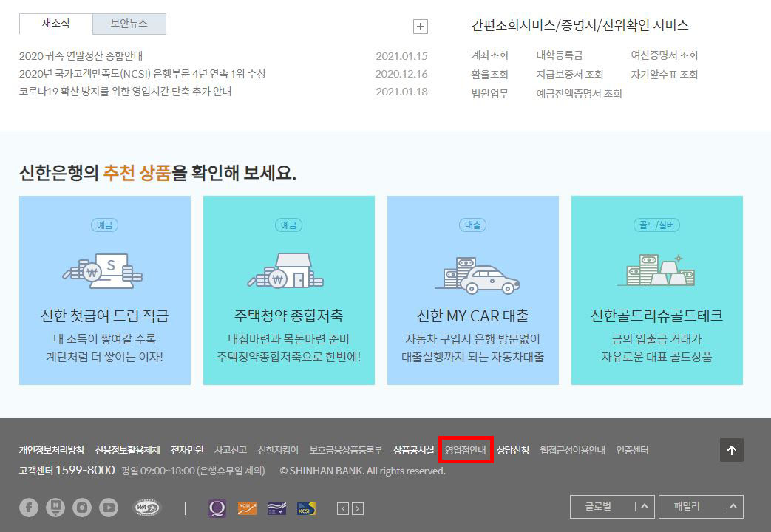Viewport: 771px width, 532px height.
Task: Click the 2021.01.18 date beside the 코로나19 notice
Action: [x=401, y=92]
